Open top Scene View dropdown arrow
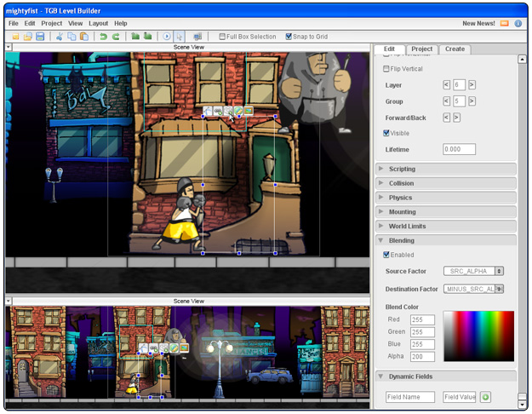 click(9, 47)
